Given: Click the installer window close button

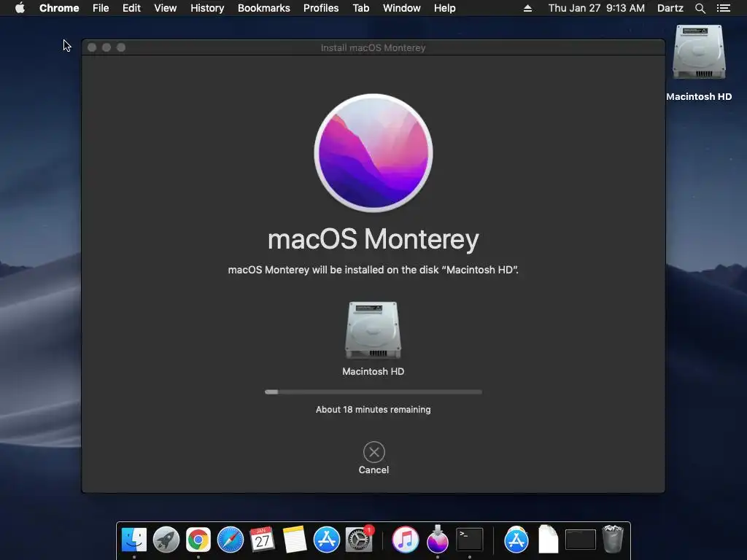Looking at the screenshot, I should [92, 47].
